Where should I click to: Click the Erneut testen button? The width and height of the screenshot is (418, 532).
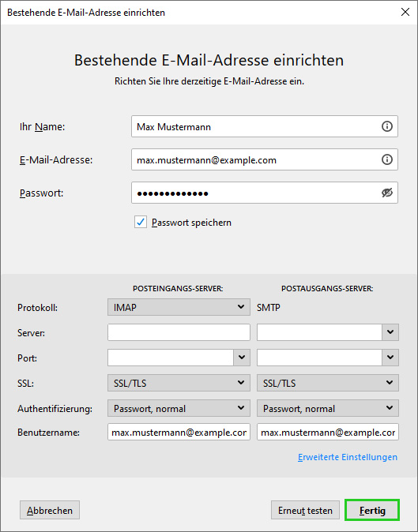click(x=305, y=510)
